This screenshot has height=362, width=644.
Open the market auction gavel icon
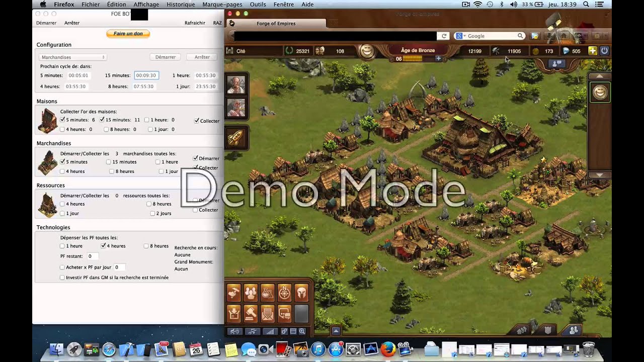251,314
